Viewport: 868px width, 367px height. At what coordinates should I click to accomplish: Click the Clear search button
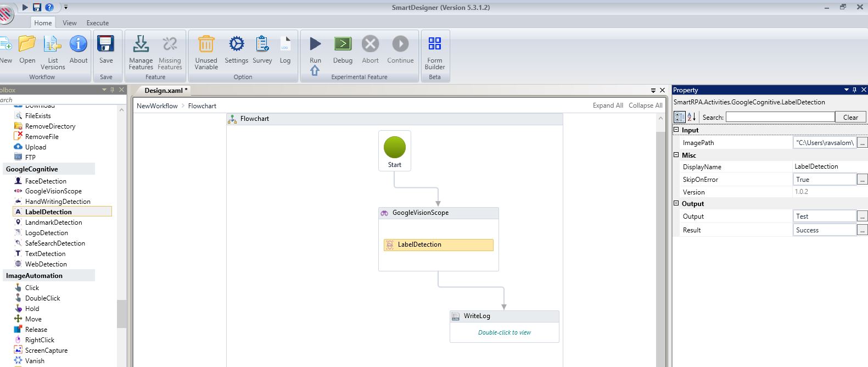coord(850,117)
